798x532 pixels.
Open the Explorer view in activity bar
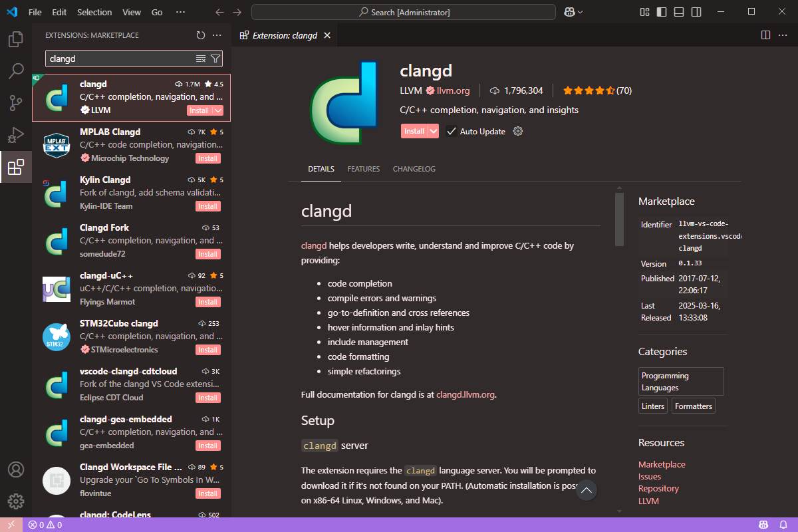(x=15, y=39)
